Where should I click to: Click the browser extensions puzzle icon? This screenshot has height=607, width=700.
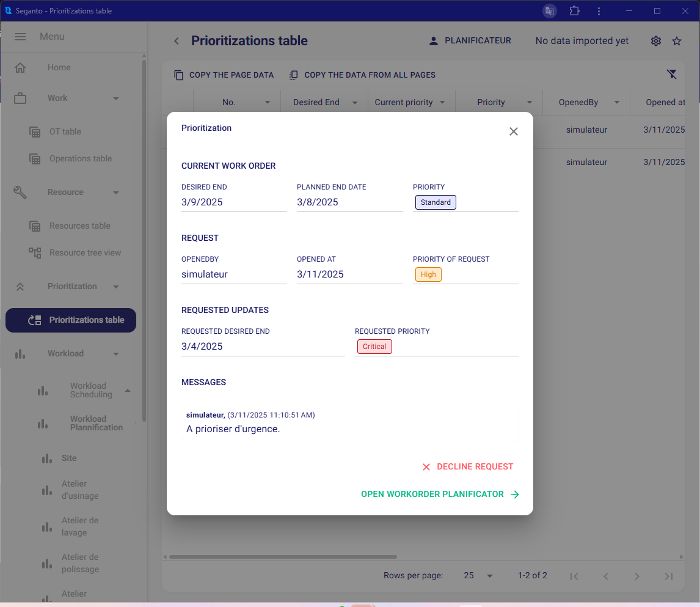(574, 11)
